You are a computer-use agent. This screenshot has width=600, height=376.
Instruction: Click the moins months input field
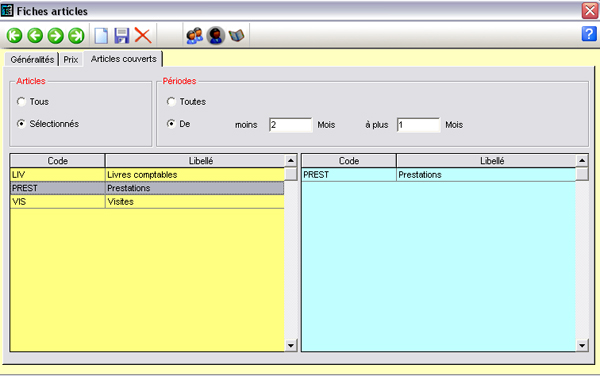tap(290, 125)
